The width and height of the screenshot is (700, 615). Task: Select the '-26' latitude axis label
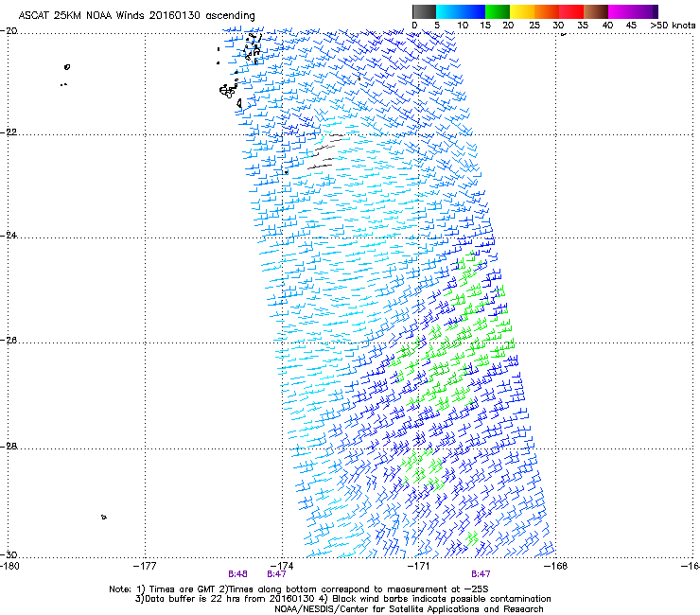coord(9,341)
